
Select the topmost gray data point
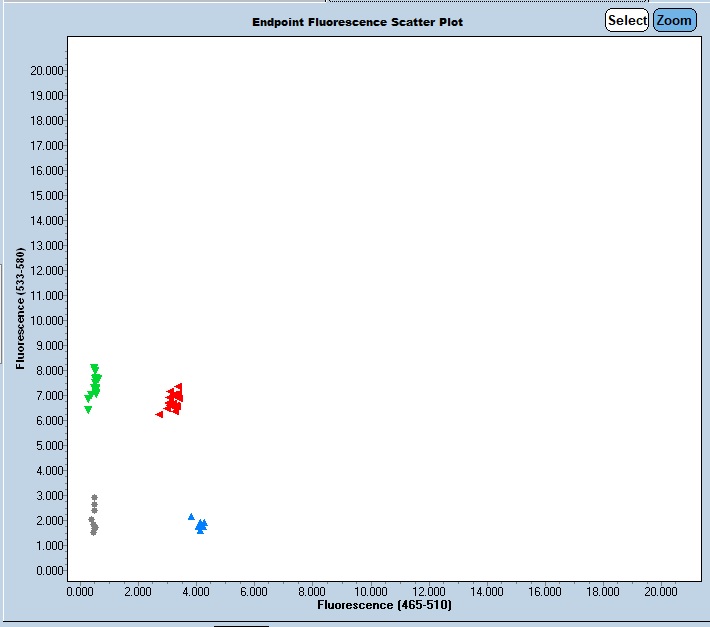[x=94, y=498]
